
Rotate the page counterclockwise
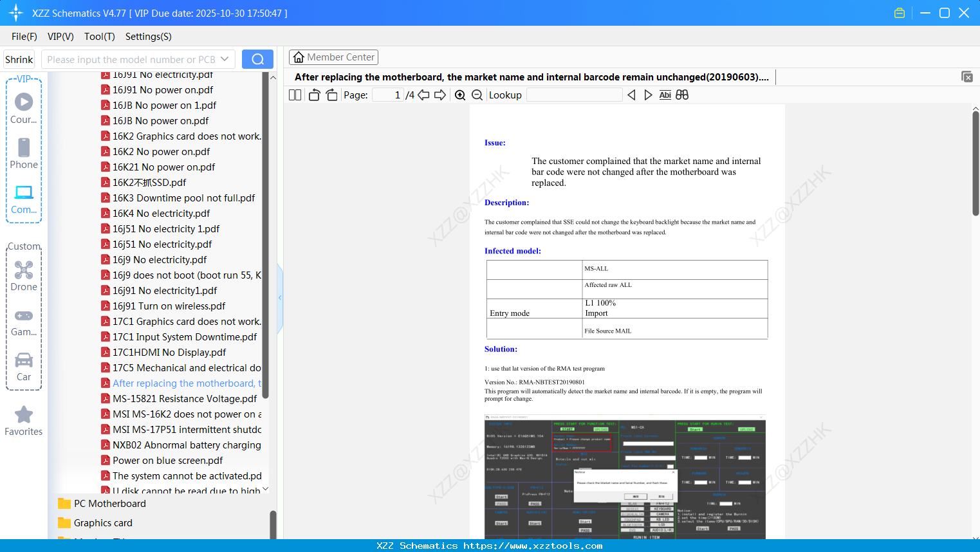tap(314, 95)
